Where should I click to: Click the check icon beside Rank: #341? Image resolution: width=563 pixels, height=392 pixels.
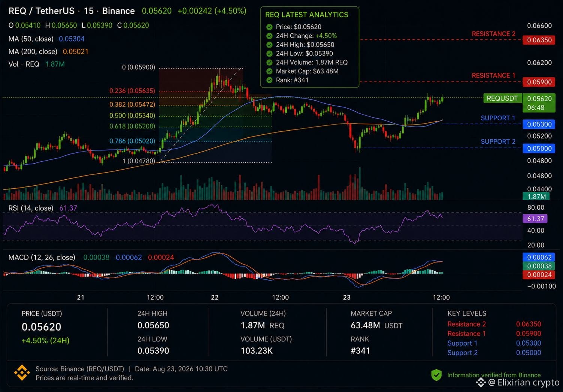(x=269, y=80)
